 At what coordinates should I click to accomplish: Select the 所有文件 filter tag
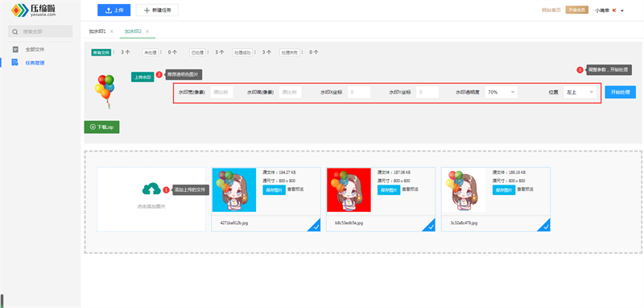pyautogui.click(x=101, y=52)
